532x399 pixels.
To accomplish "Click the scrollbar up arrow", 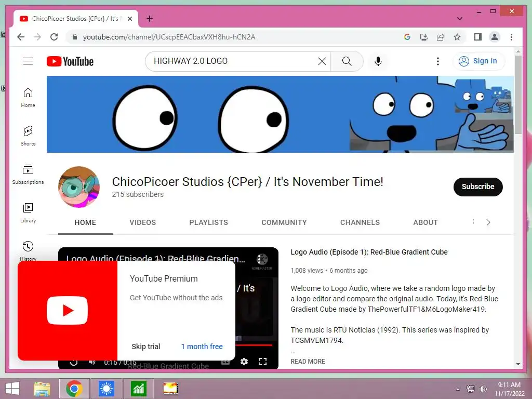I will click(x=518, y=51).
